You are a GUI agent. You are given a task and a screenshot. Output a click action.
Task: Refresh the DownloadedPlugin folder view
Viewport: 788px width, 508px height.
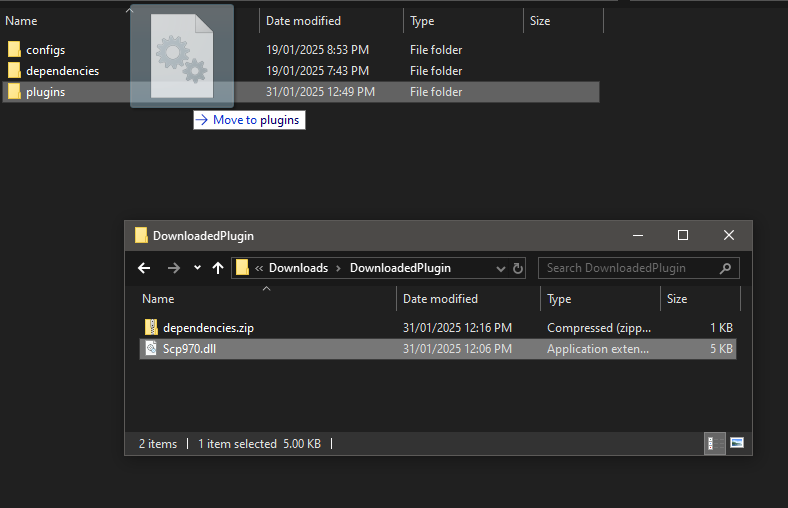518,268
